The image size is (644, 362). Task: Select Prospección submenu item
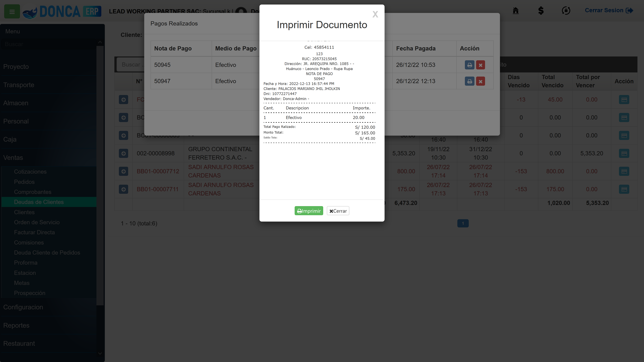(x=49, y=293)
